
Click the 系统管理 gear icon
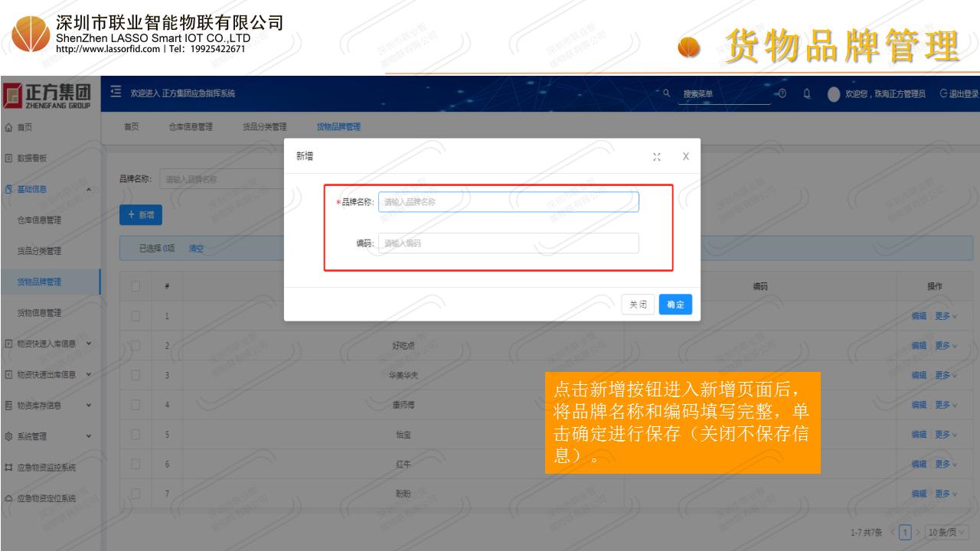coord(8,436)
